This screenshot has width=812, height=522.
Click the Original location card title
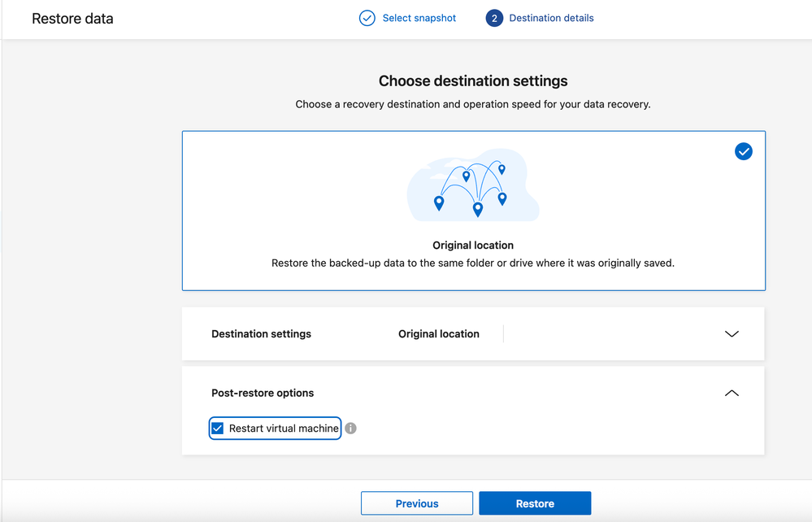473,245
